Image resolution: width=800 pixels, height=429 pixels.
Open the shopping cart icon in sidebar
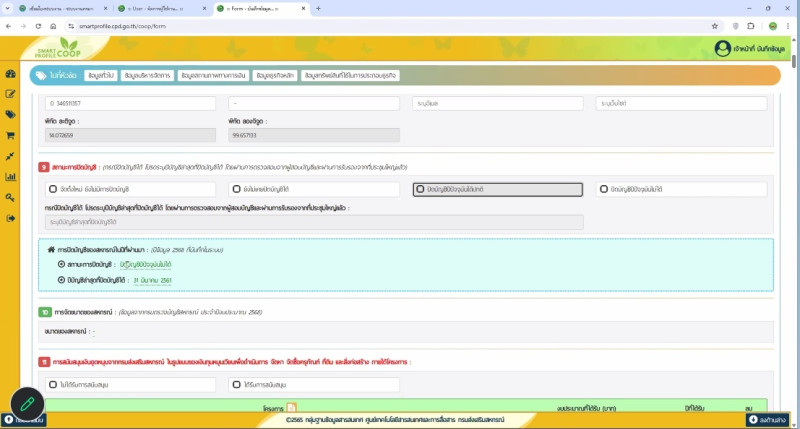[x=10, y=135]
